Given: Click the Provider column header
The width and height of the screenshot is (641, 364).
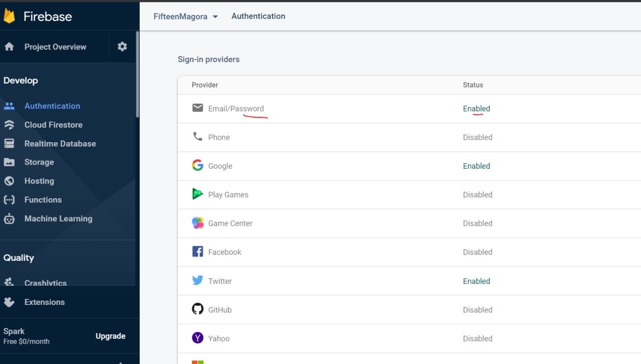Looking at the screenshot, I should point(205,85).
